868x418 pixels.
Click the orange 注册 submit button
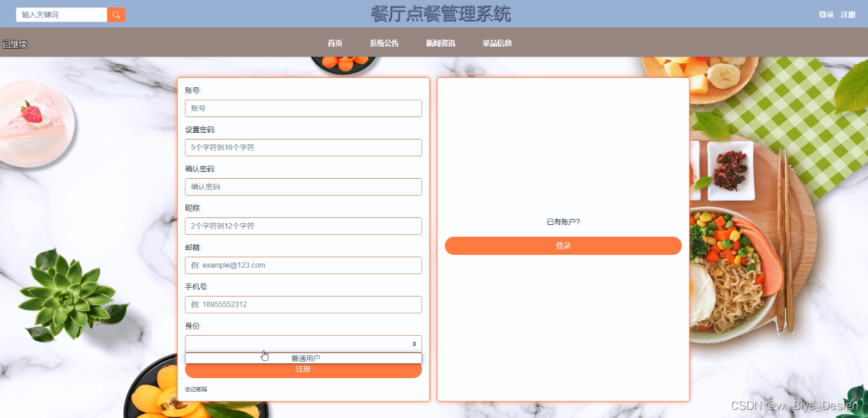(x=303, y=369)
